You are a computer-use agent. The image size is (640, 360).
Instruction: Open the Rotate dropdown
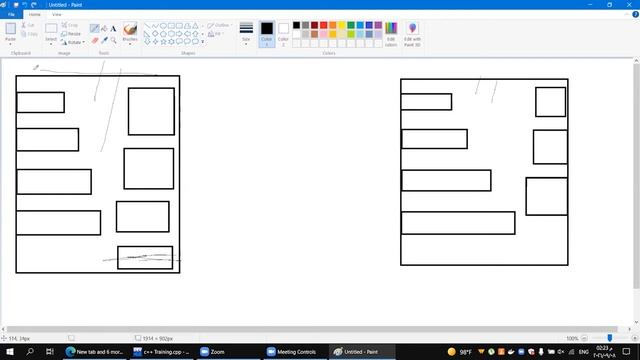[73, 42]
